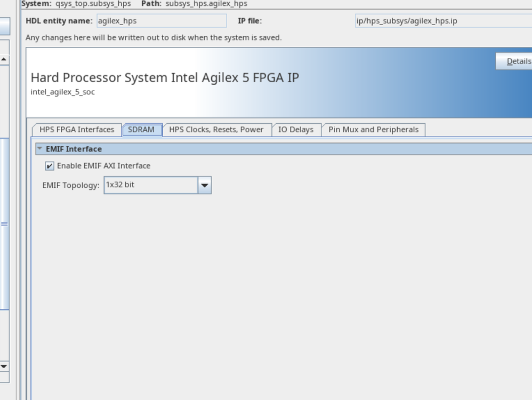
Task: Click the Hard Processor System banner title
Action: point(165,77)
